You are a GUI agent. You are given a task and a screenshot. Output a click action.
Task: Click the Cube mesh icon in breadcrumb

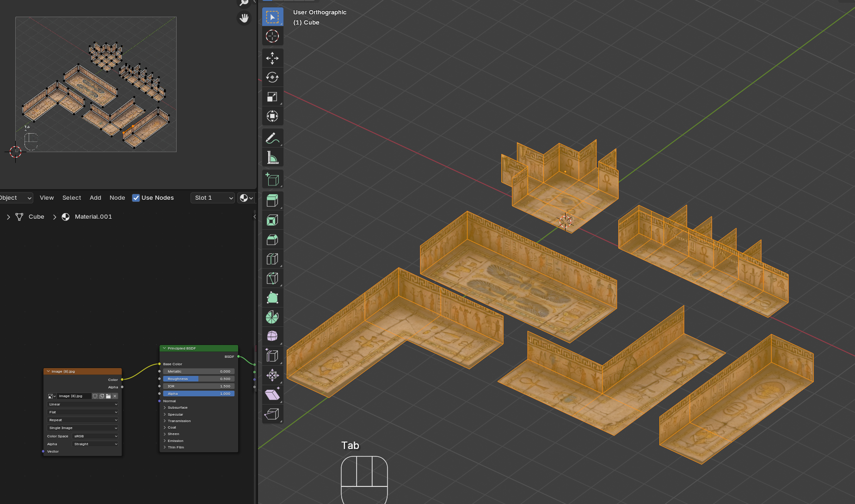[x=19, y=217]
